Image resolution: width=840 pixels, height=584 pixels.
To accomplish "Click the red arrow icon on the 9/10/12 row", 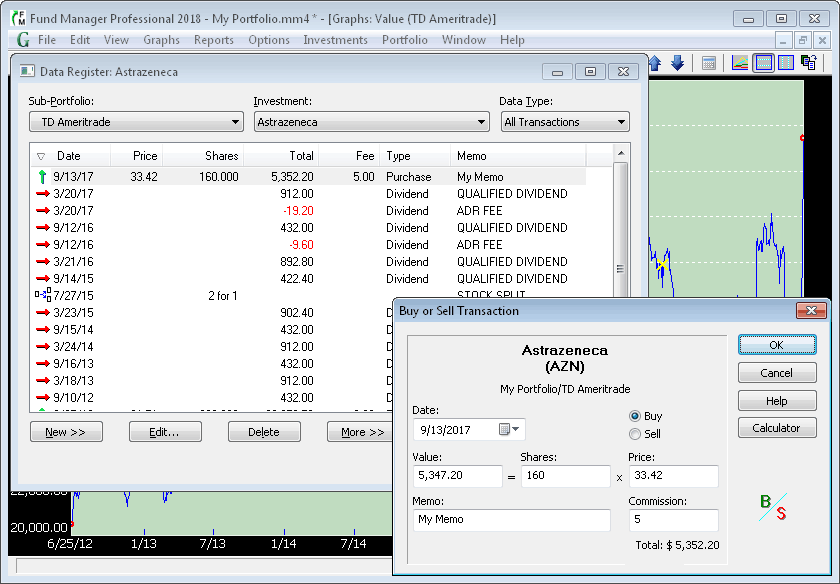I will coord(43,398).
